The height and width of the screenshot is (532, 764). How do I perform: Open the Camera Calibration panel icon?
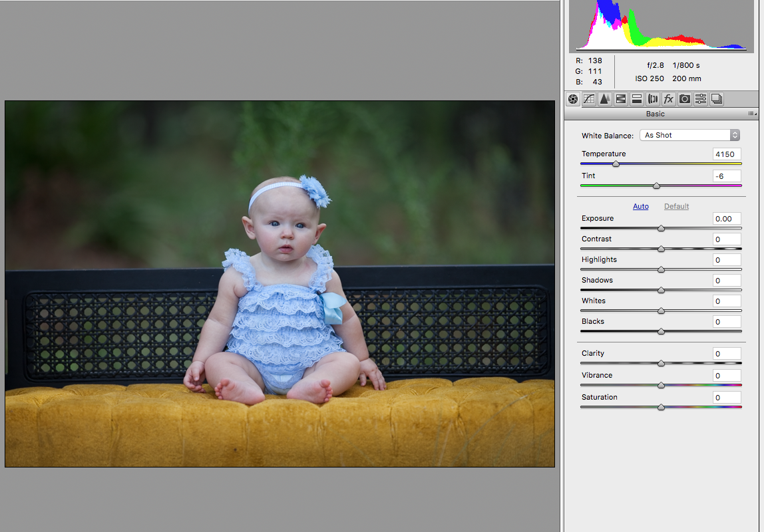tap(685, 99)
